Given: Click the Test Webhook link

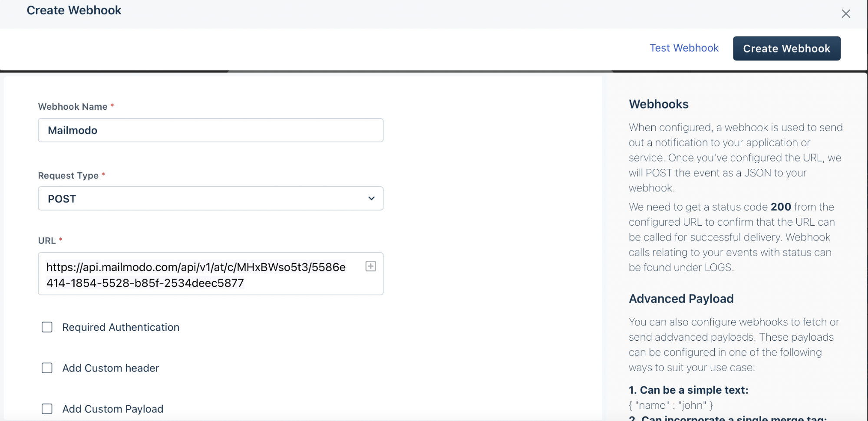Looking at the screenshot, I should (x=684, y=48).
